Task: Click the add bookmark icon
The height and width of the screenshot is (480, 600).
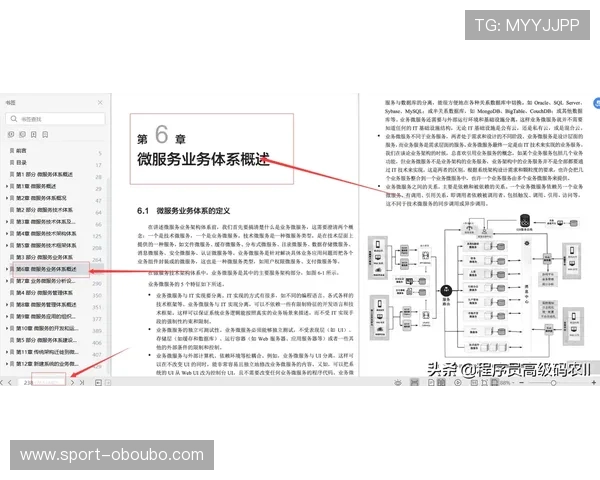Action: point(34,134)
